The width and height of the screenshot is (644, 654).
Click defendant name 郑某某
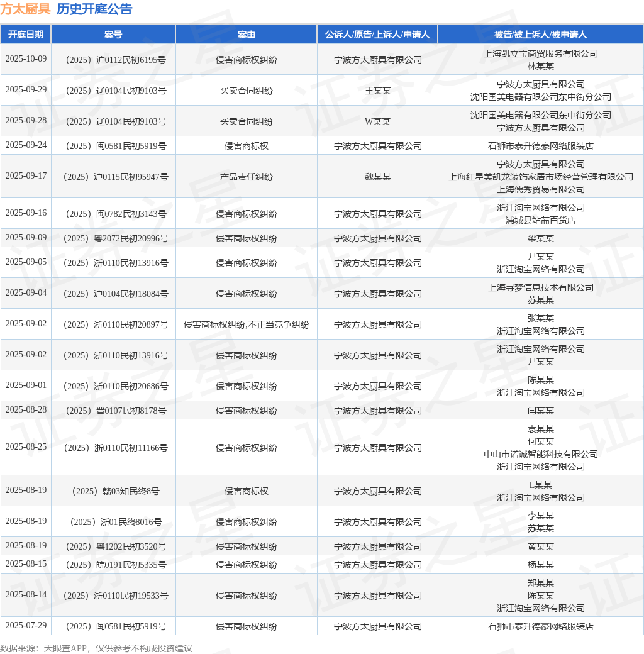tap(541, 583)
